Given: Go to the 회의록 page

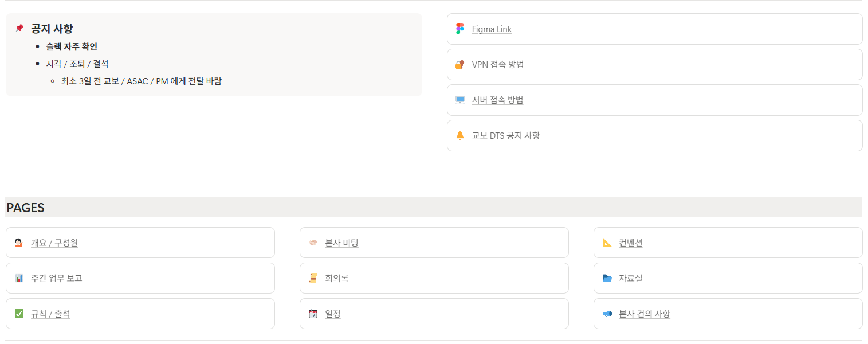Looking at the screenshot, I should pos(336,279).
